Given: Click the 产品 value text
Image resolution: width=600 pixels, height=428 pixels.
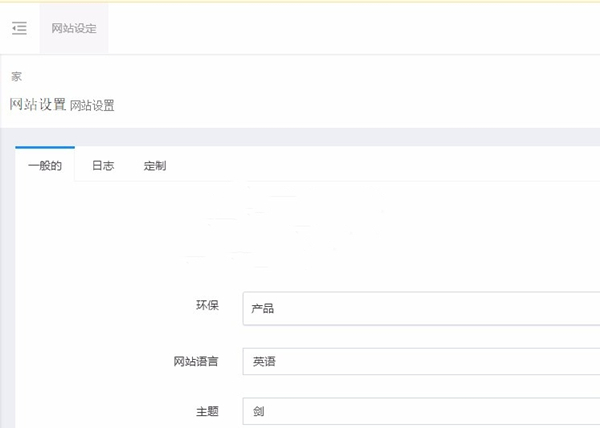Looking at the screenshot, I should click(x=263, y=308).
